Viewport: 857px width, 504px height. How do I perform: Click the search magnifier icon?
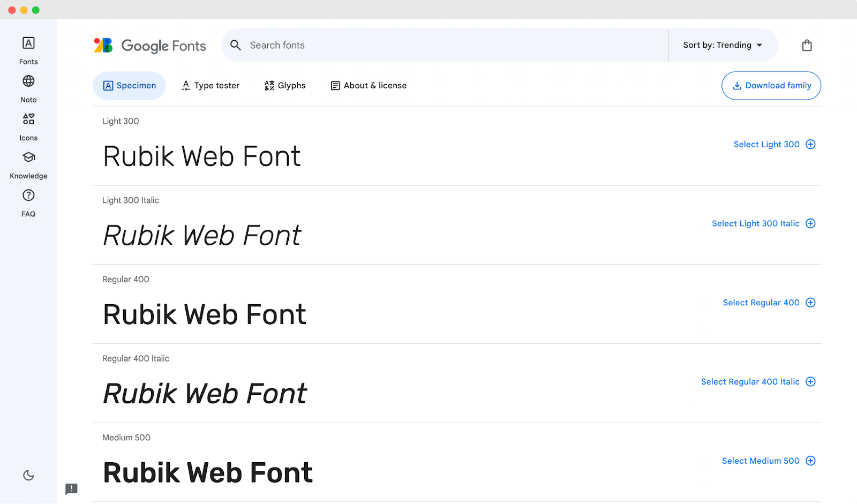coord(236,45)
